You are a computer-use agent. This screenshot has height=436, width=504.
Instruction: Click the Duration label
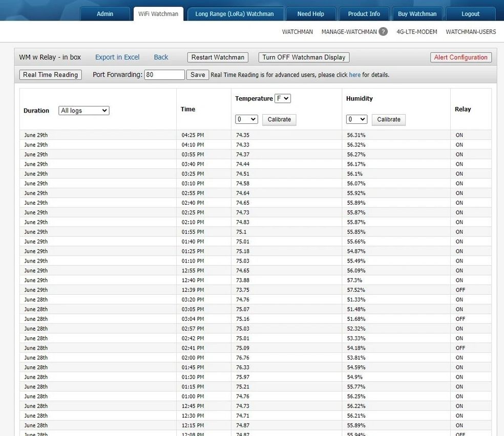click(x=36, y=111)
